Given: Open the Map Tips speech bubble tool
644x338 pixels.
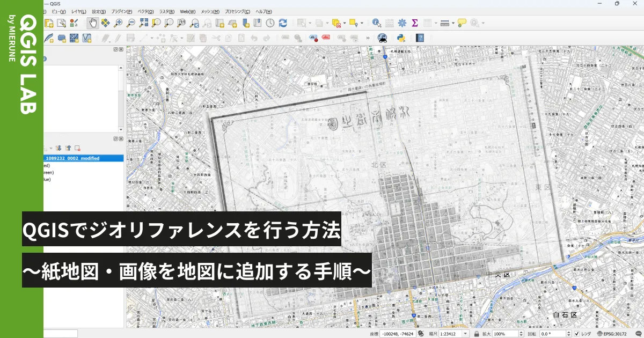Looking at the screenshot, I should click(462, 23).
